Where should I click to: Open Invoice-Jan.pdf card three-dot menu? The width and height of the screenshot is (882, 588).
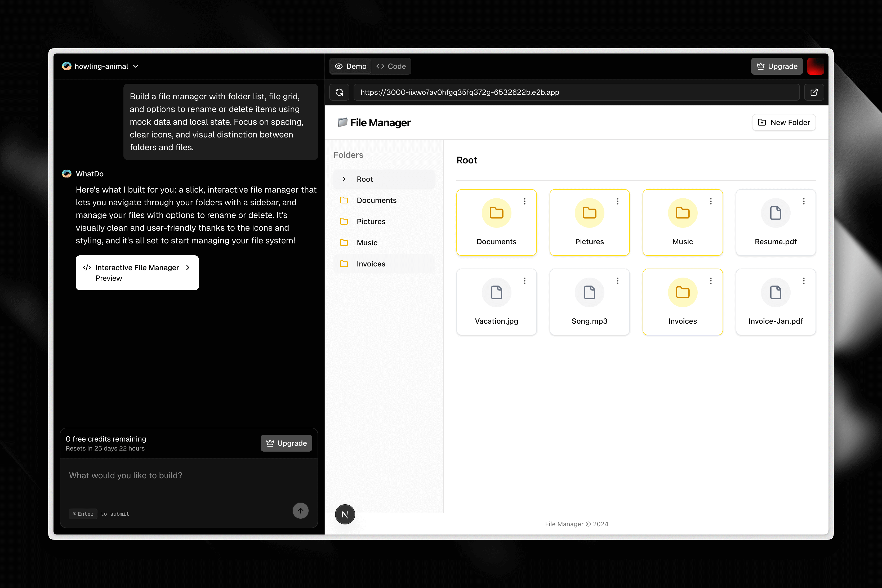coord(804,280)
